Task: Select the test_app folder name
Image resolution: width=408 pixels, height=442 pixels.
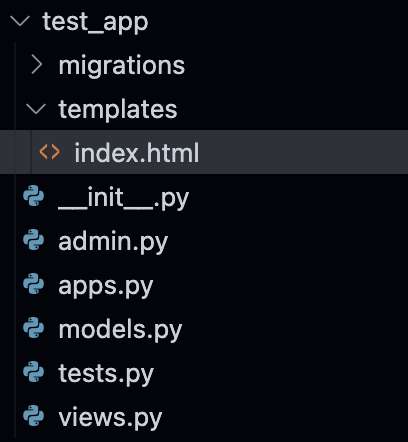Action: [95, 22]
